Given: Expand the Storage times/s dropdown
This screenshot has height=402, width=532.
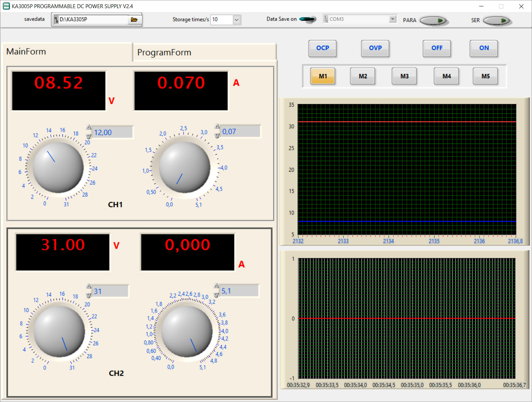Looking at the screenshot, I should (x=236, y=20).
